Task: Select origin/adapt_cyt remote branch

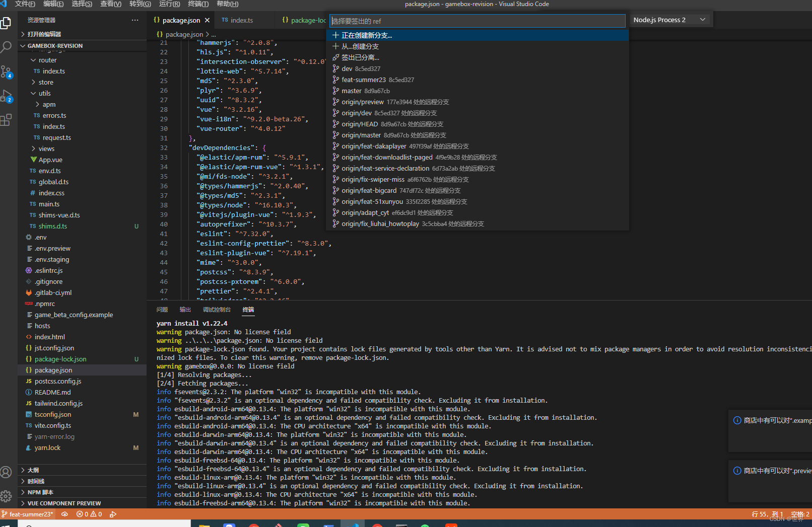Action: pyautogui.click(x=478, y=212)
